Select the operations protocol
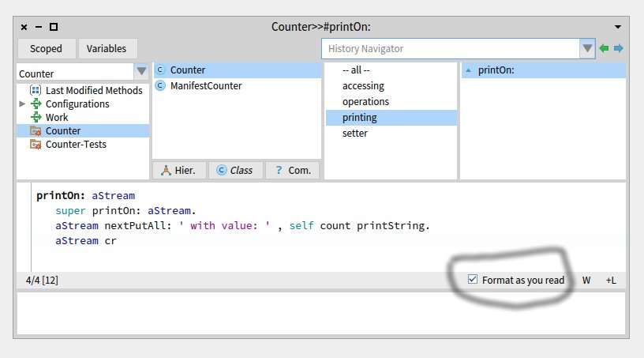Viewport: 644px width, 358px height. [365, 102]
